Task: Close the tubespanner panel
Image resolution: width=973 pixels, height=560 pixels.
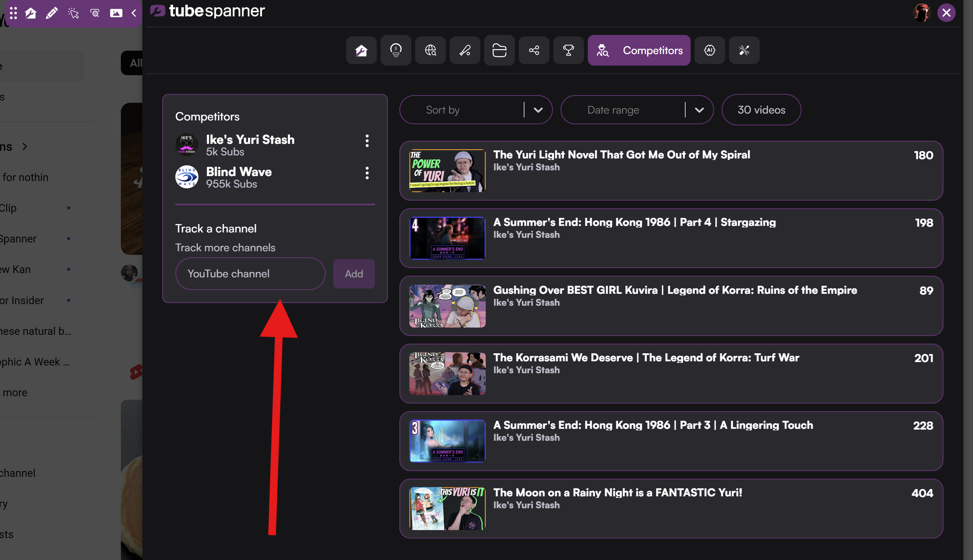Action: 947,13
